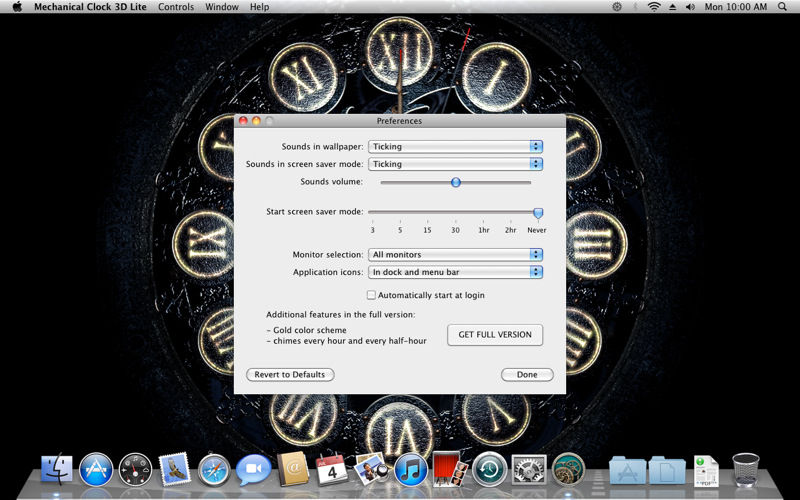Click the Mechanical Clock gear menu bar icon
The image size is (800, 500).
617,7
